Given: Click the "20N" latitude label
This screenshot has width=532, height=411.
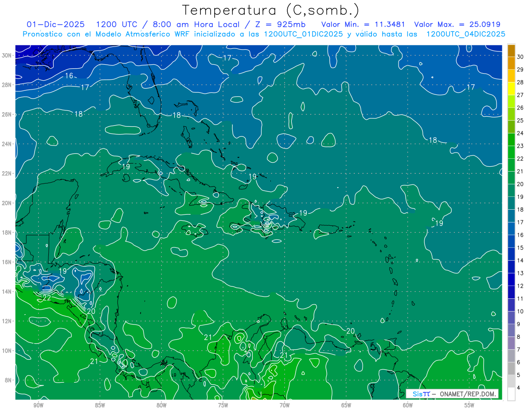Looking at the screenshot, I should click(x=7, y=203).
